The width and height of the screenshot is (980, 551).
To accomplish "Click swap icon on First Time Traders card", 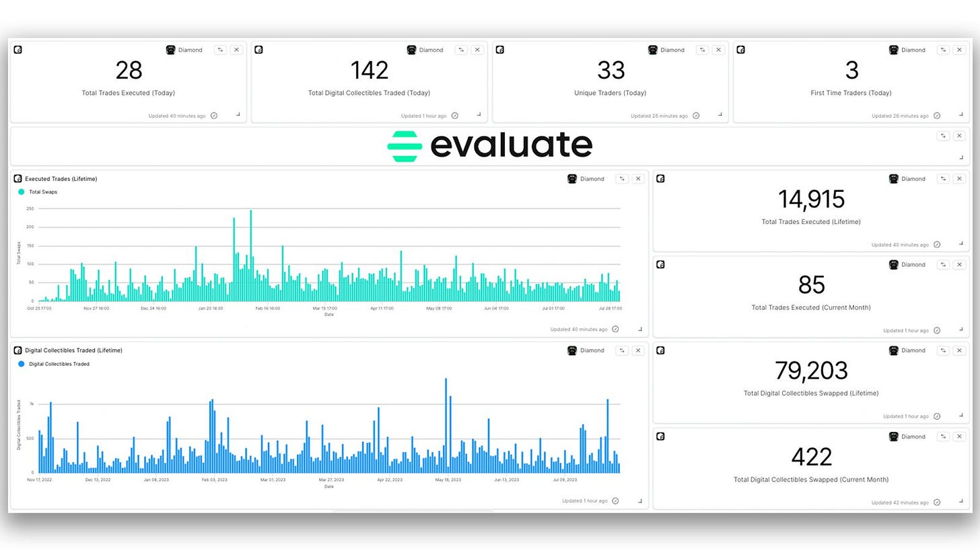I will coord(944,50).
